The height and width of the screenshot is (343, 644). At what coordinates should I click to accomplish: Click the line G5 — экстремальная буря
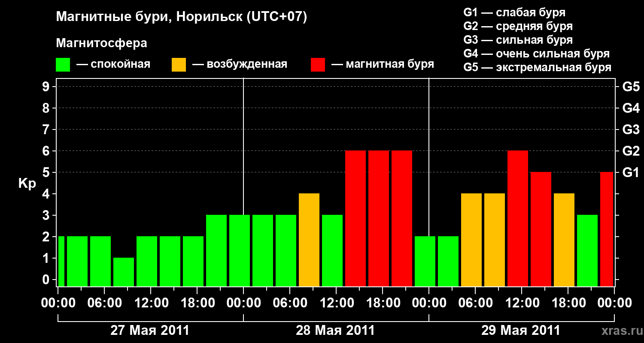pyautogui.click(x=538, y=67)
